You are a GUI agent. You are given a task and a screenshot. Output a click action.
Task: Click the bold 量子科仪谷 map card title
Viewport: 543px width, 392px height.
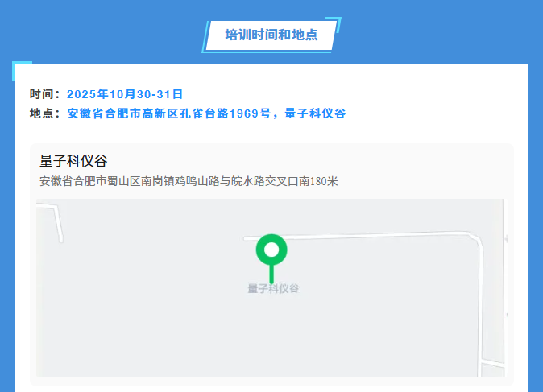[x=73, y=161]
